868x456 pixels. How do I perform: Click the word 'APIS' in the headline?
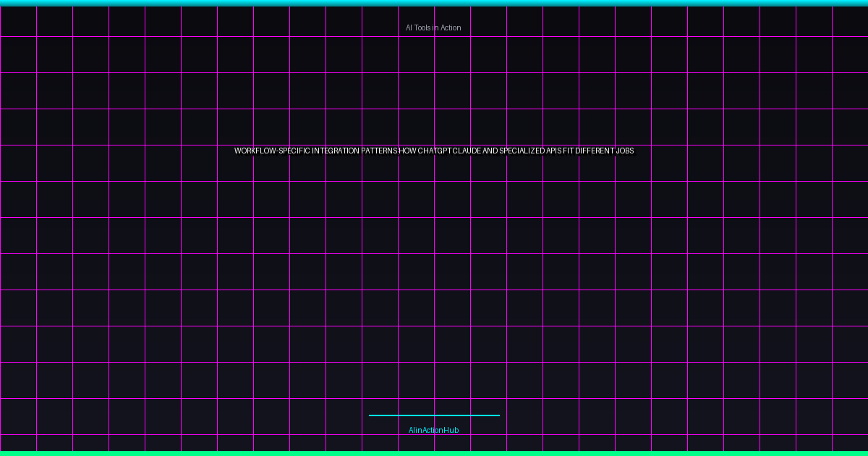click(553, 151)
